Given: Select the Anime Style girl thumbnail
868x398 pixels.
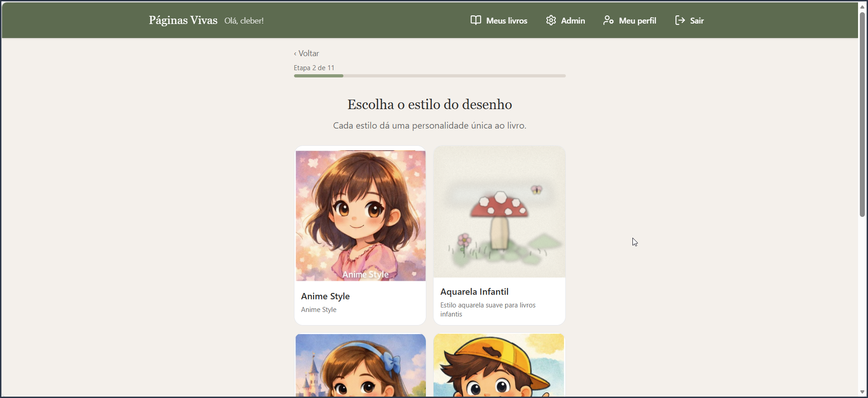Looking at the screenshot, I should [x=361, y=216].
